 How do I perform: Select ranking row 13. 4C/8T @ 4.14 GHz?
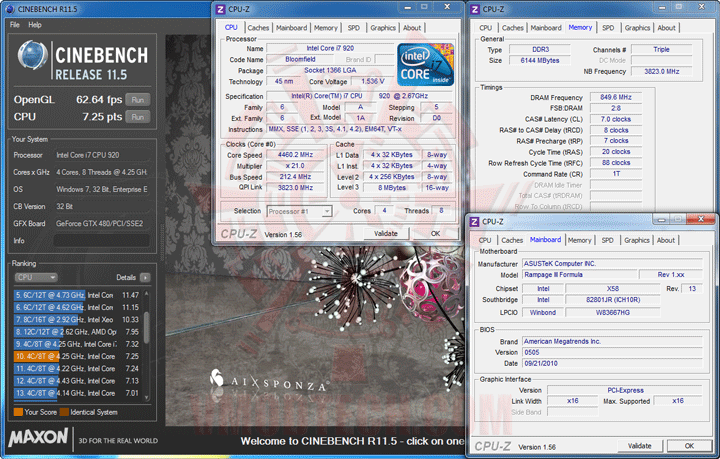76,393
